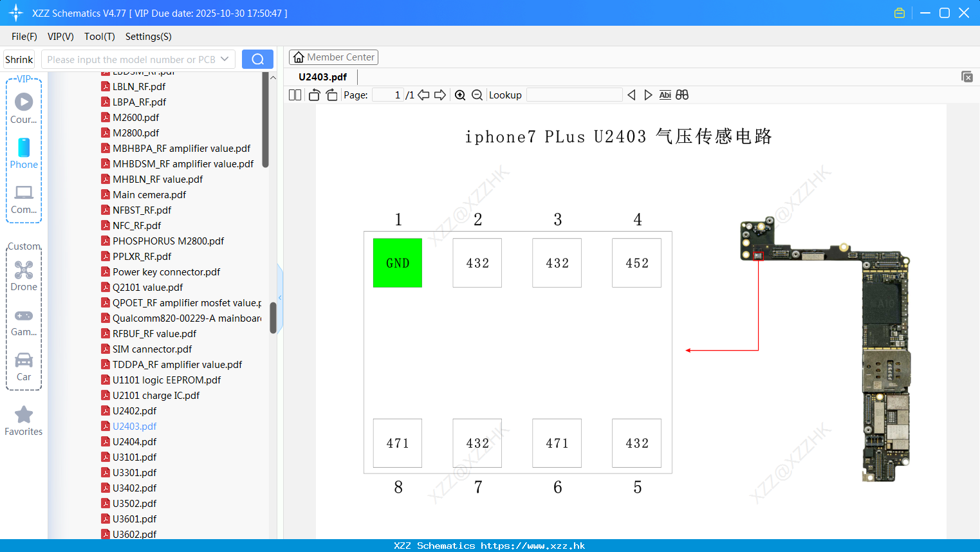980x552 pixels.
Task: Click the XZZ logo icon
Action: pos(16,13)
